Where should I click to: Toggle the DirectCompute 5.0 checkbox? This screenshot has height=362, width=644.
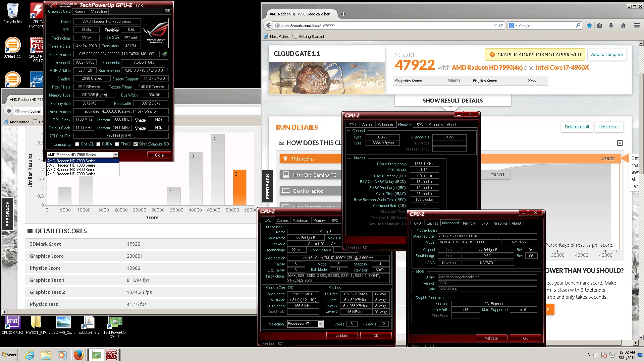(136, 144)
